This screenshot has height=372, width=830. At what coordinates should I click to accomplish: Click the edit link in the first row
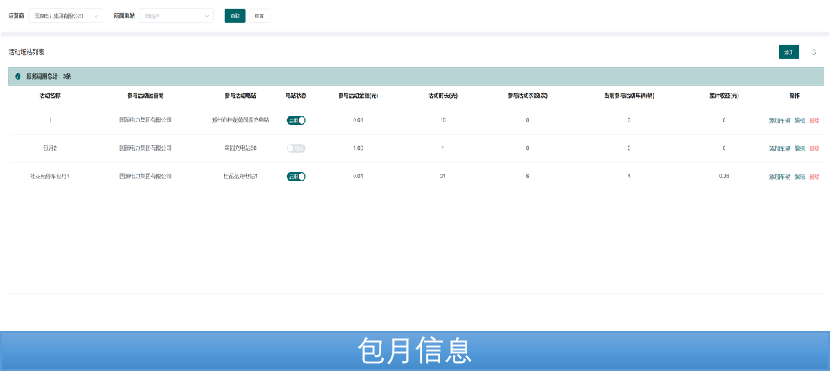pyautogui.click(x=800, y=121)
